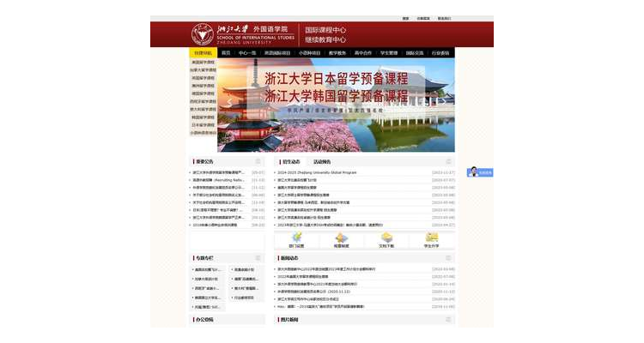Open 西班牙留学课程 in quick navigation
Image resolution: width=644 pixels, height=343 pixels.
click(x=203, y=101)
